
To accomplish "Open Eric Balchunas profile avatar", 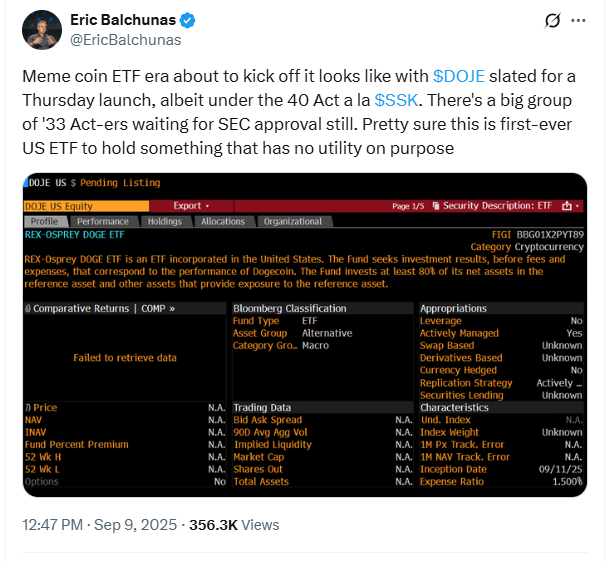I will point(42,30).
